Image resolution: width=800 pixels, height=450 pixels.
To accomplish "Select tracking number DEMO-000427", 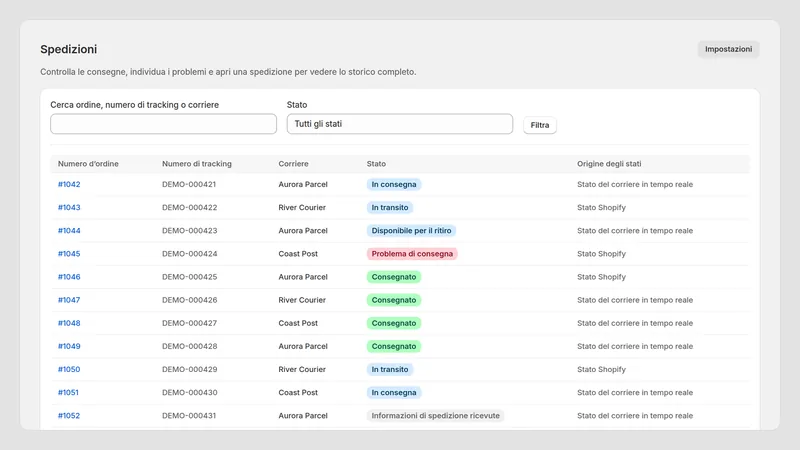I will pos(189,323).
